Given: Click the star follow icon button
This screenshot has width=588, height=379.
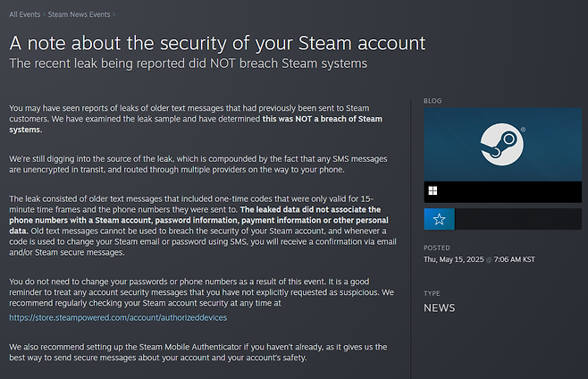Looking at the screenshot, I should click(439, 219).
